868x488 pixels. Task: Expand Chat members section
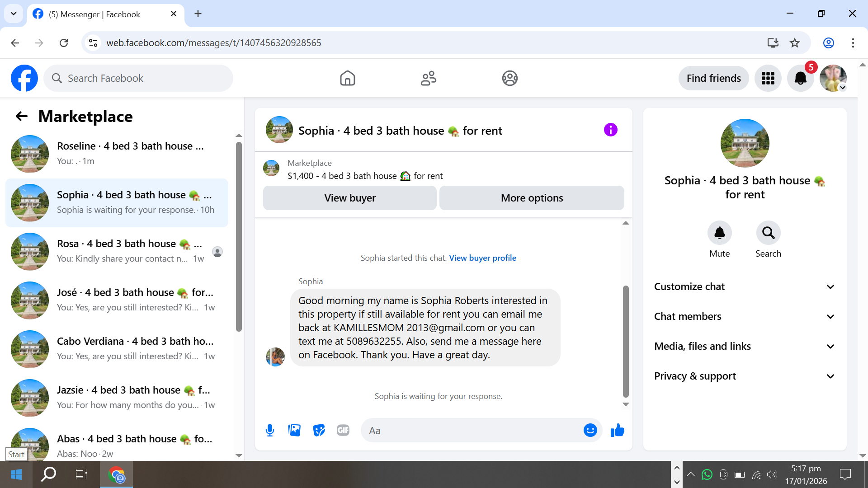click(x=745, y=316)
